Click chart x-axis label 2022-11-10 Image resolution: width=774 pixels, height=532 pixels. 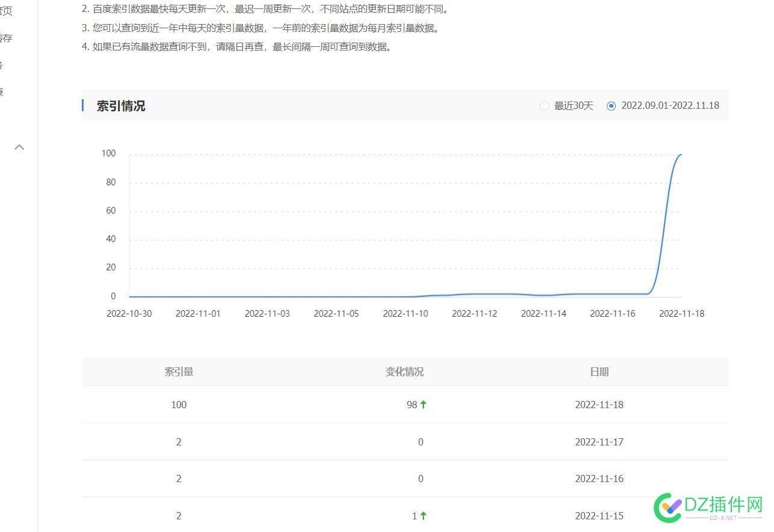tap(405, 314)
